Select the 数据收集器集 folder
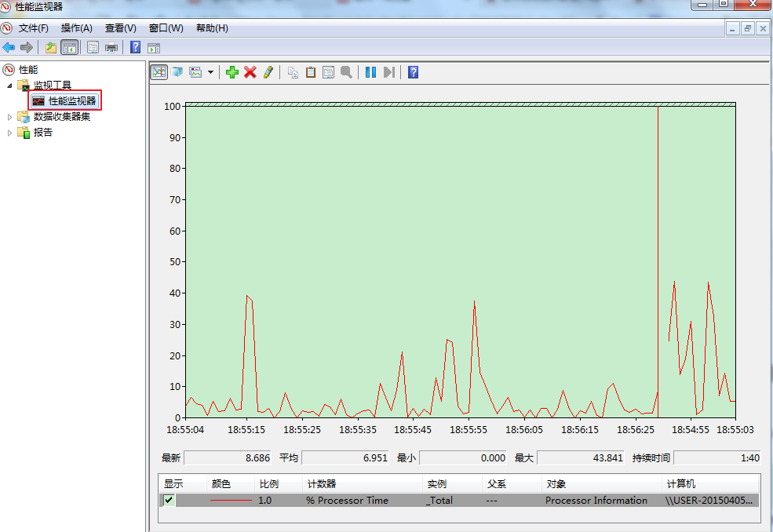 pos(62,117)
